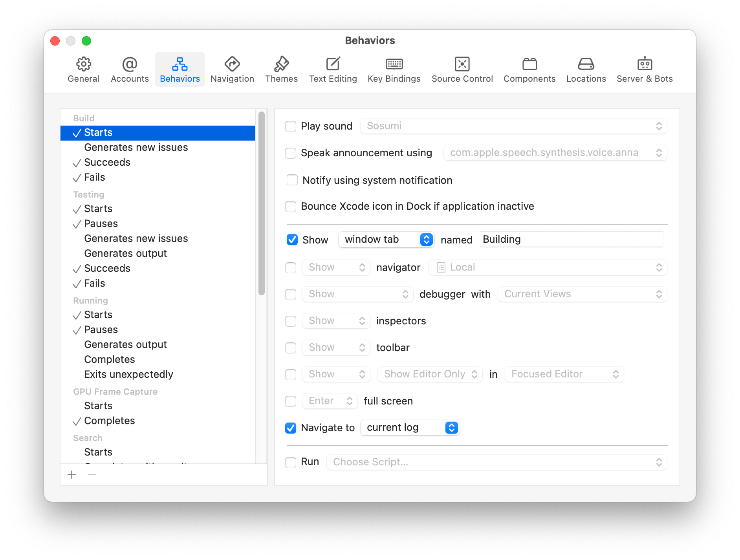Open General preferences pane
The height and width of the screenshot is (560, 740).
83,69
